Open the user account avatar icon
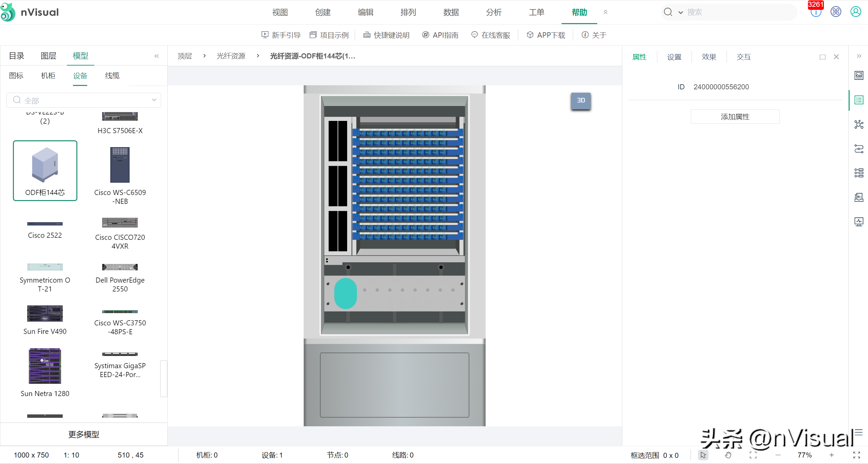868x464 pixels. tap(856, 12)
